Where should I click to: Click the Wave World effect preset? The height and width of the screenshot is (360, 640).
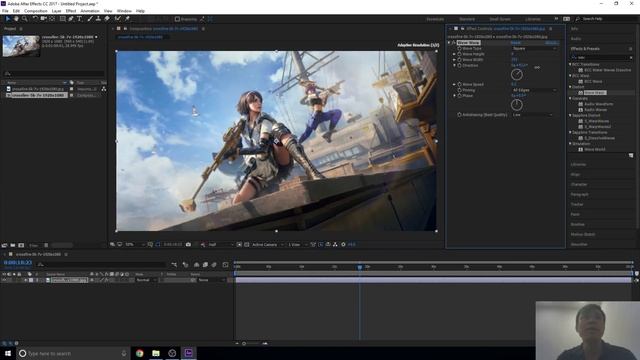595,149
